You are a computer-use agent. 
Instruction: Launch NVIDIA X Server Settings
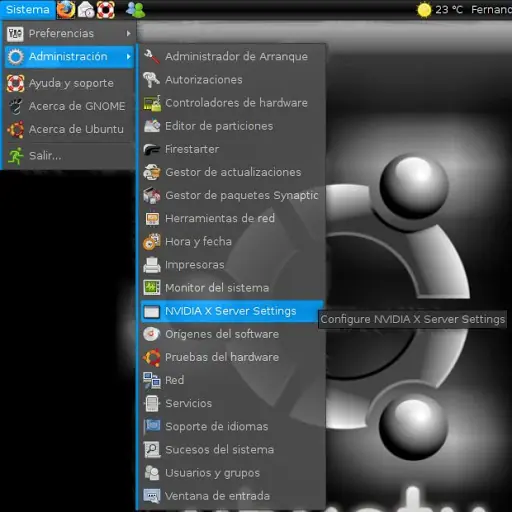pos(232,311)
